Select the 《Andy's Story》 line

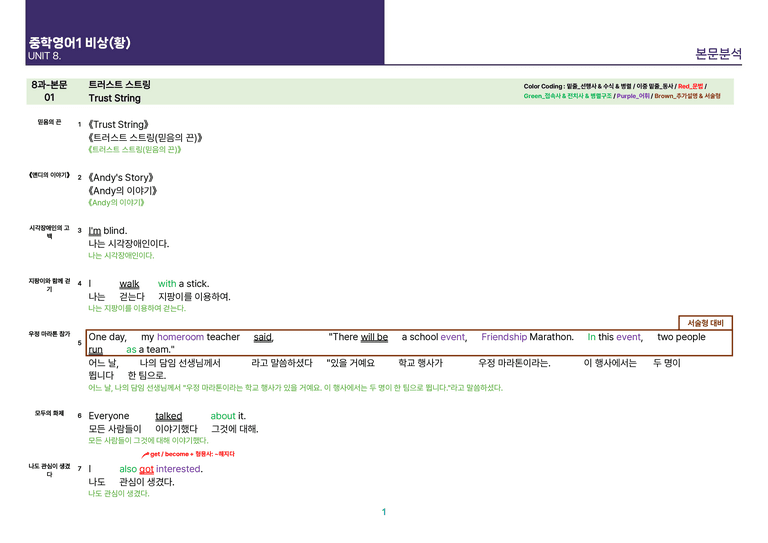[120, 177]
